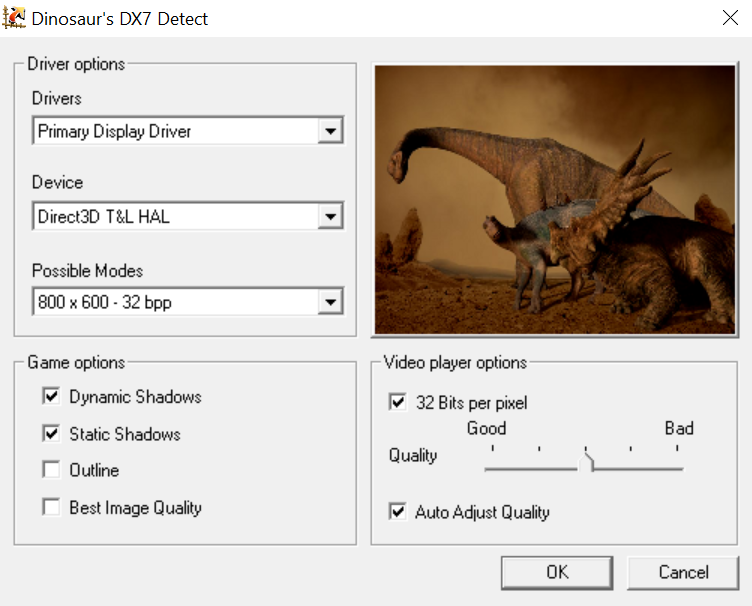Click the Dynamic Shadows label text
Image resolution: width=752 pixels, height=606 pixels.
pyautogui.click(x=135, y=397)
